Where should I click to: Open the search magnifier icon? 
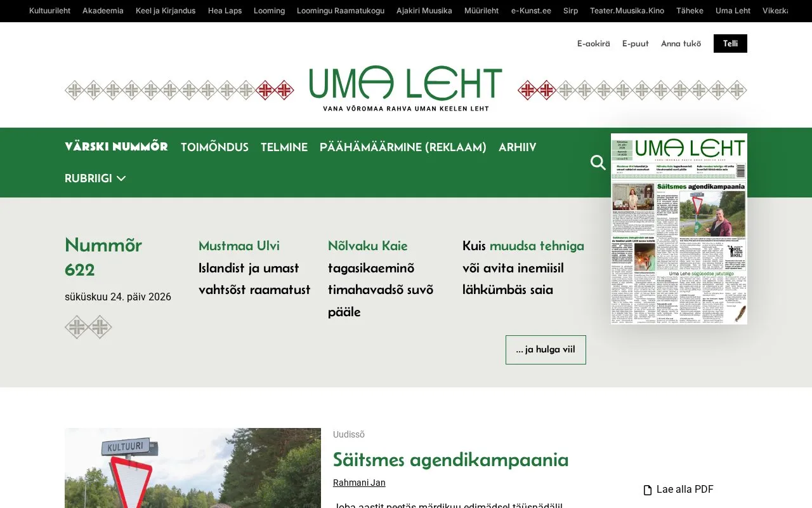598,163
